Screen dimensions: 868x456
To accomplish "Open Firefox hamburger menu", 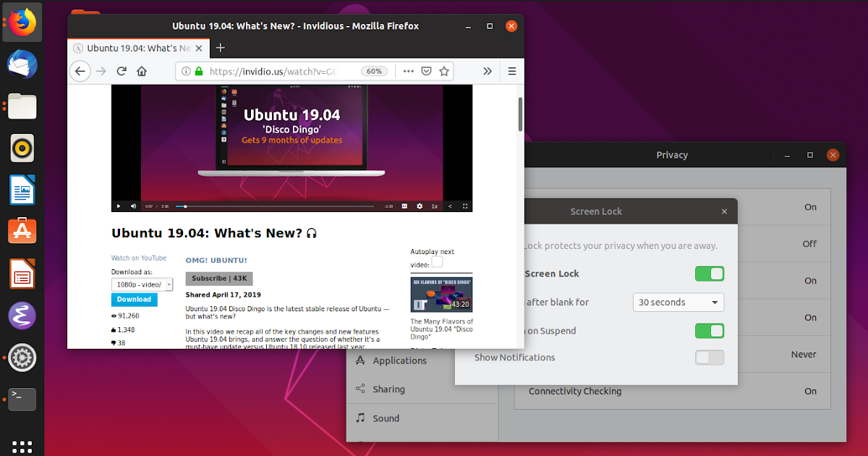I will pos(512,71).
